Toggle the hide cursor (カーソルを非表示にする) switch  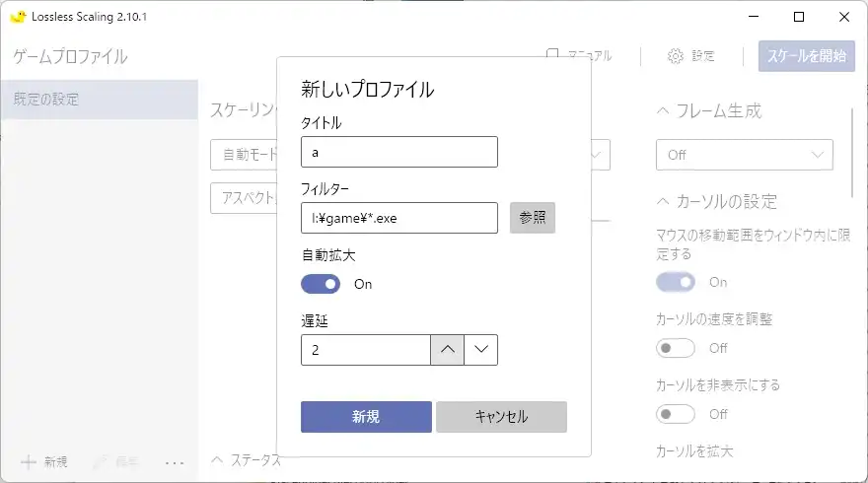(676, 413)
